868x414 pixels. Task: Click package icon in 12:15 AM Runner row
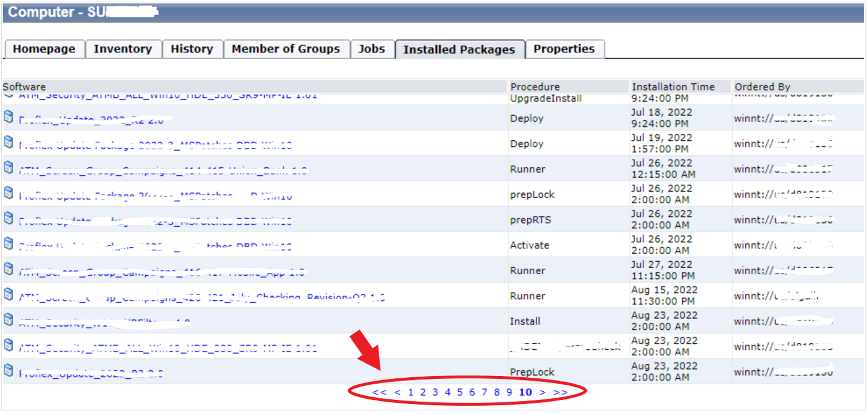[x=9, y=167]
